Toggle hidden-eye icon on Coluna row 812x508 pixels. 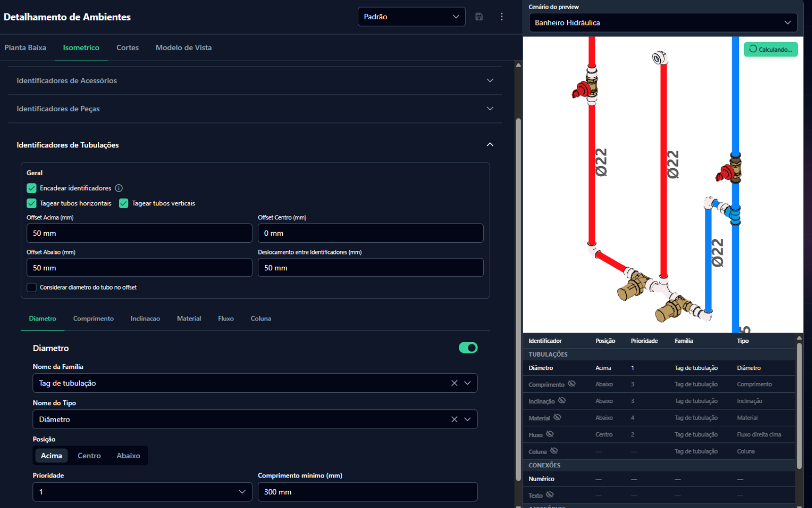(x=554, y=451)
